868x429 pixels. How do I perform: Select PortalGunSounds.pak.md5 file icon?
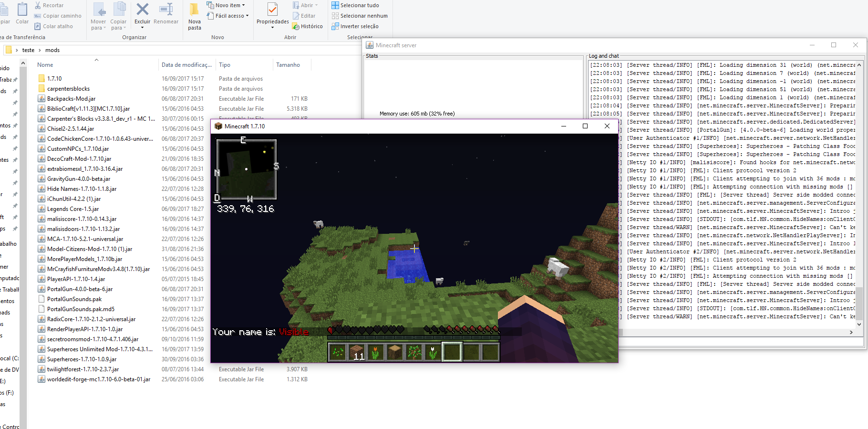(x=41, y=309)
